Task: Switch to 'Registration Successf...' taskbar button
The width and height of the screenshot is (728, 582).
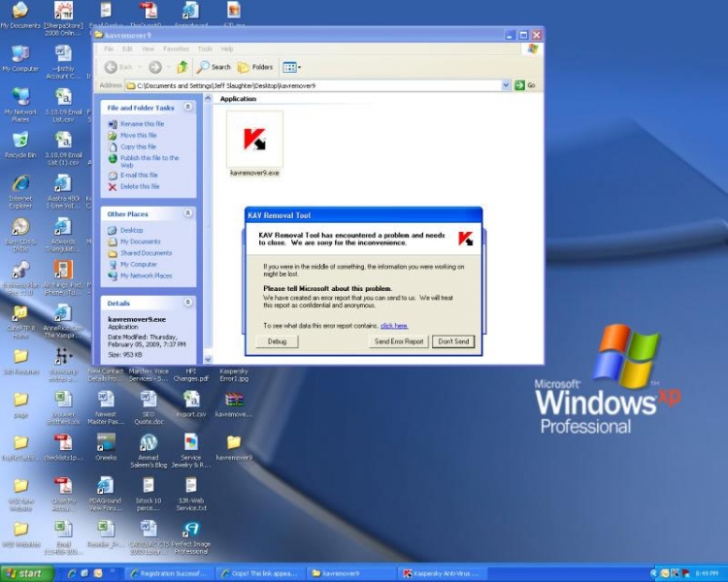Action: 170,573
